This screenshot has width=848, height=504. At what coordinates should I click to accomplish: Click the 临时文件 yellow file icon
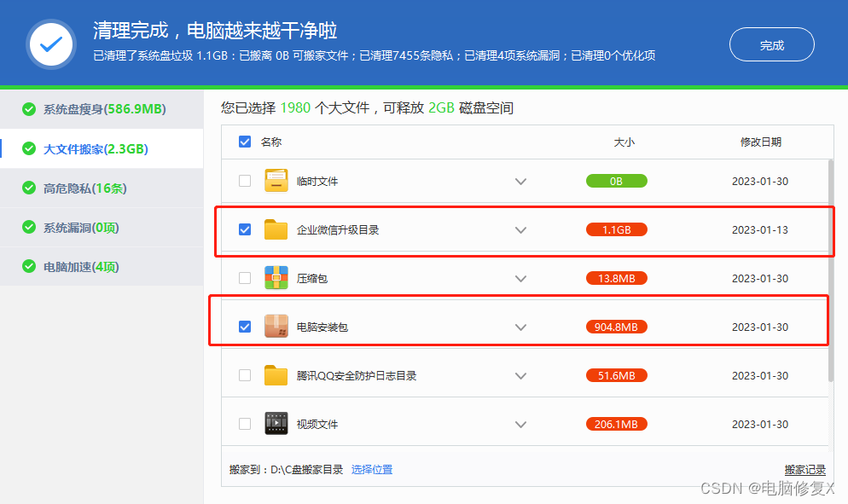pyautogui.click(x=276, y=181)
